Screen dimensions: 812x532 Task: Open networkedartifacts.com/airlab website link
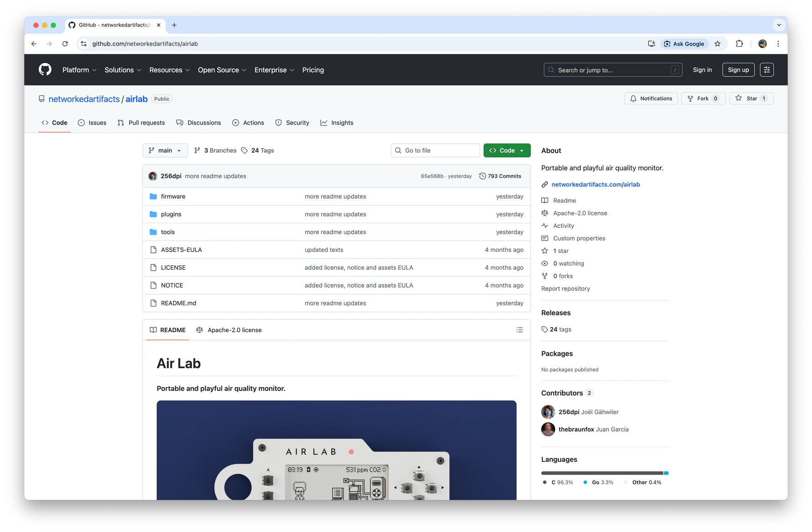(x=596, y=184)
